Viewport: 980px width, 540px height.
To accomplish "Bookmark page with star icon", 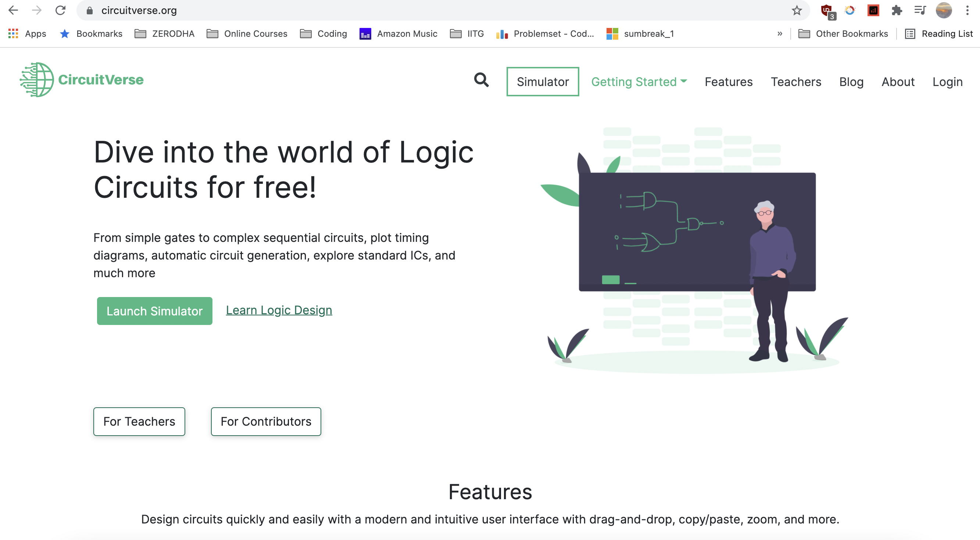I will 796,11.
